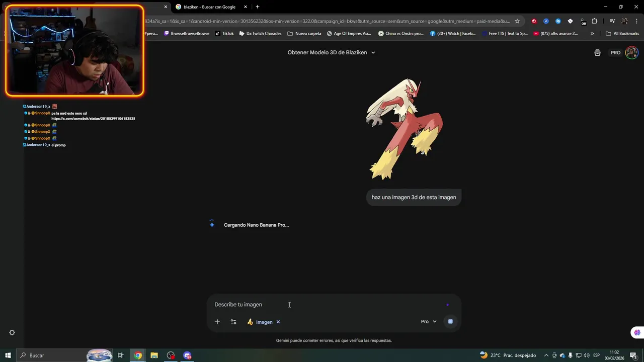
Task: Expand the system tray hidden icons chevron
Action: coord(546,355)
